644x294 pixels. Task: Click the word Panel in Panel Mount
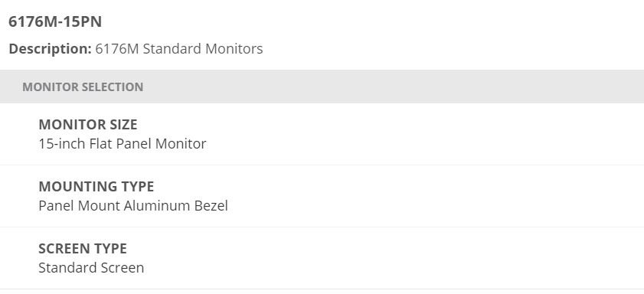coord(56,206)
